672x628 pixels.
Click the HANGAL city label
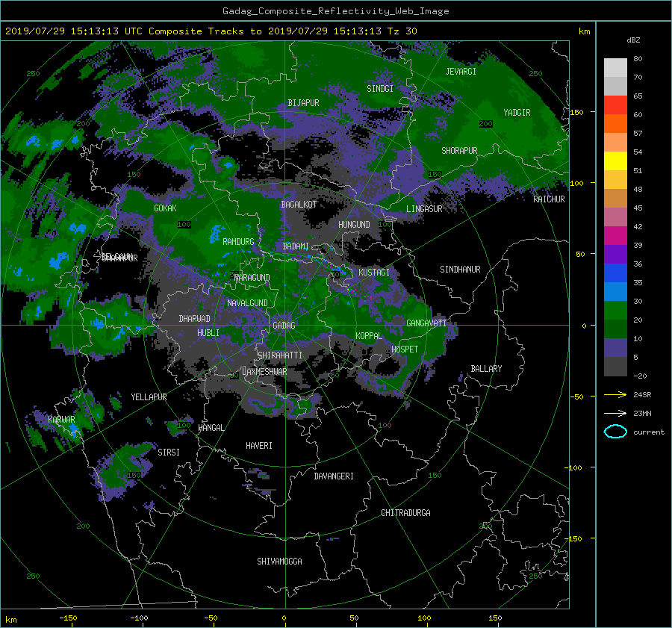(211, 428)
